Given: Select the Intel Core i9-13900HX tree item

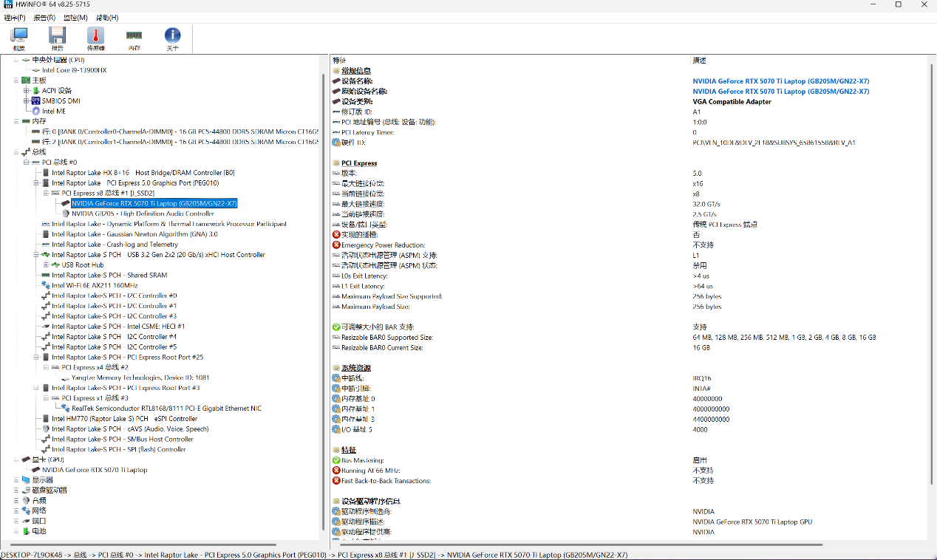Looking at the screenshot, I should pos(74,70).
